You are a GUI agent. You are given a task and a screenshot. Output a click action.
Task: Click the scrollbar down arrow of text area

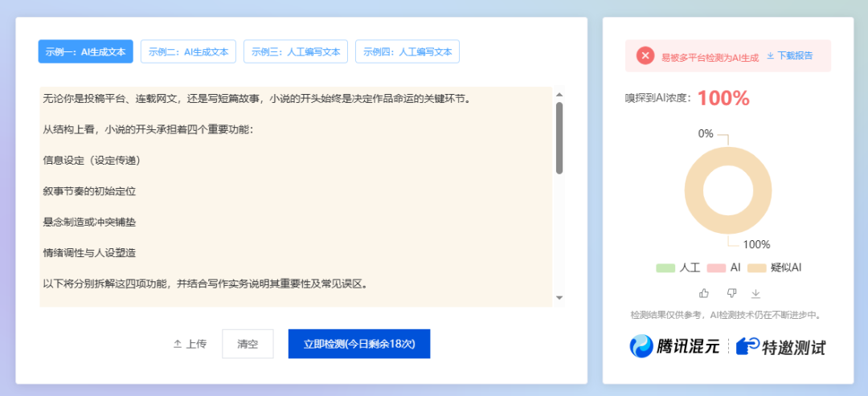559,297
